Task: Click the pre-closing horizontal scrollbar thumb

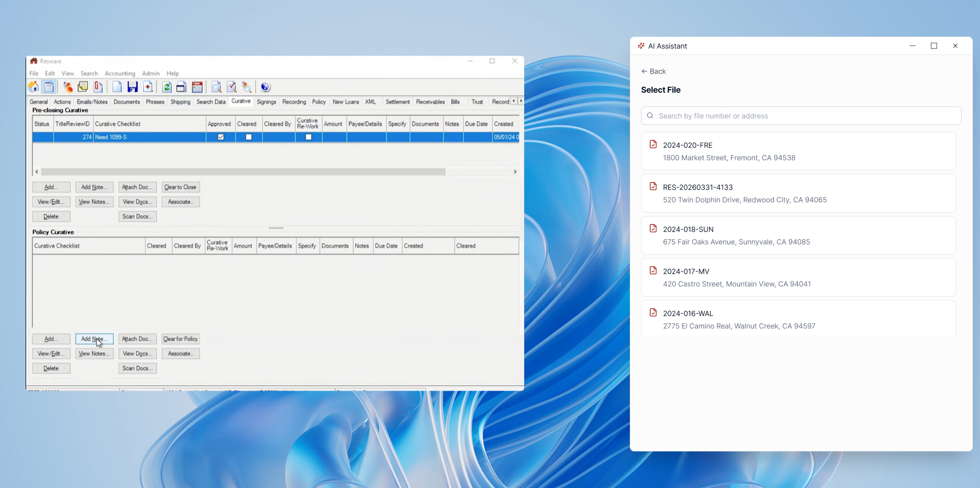Action: point(243,172)
